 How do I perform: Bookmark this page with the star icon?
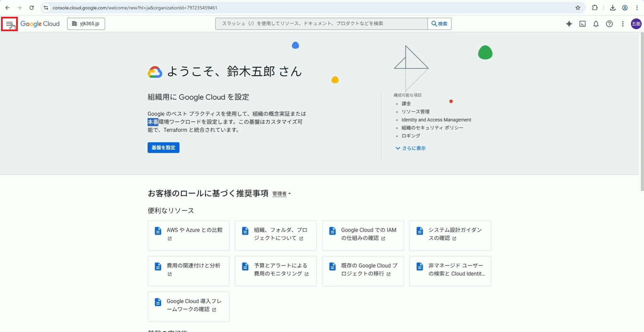coord(578,8)
